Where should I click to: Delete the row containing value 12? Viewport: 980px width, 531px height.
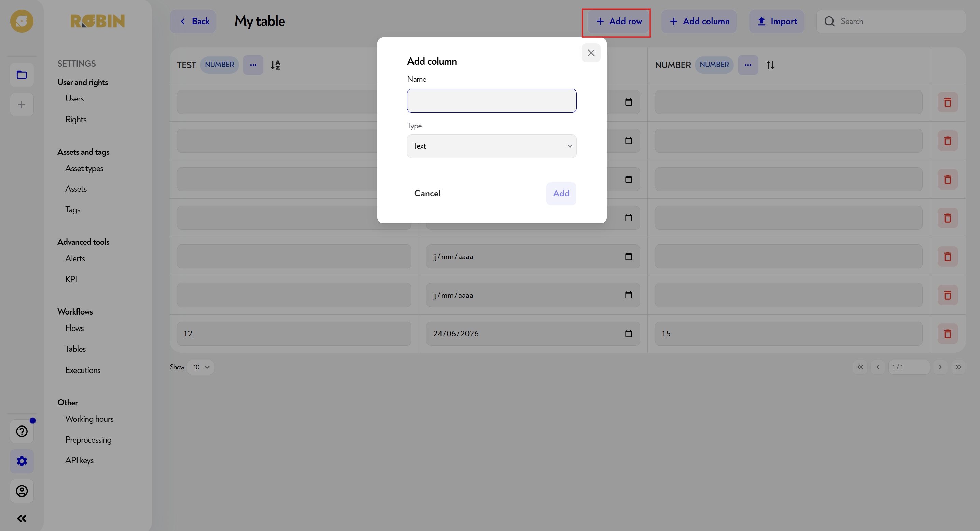pos(948,334)
